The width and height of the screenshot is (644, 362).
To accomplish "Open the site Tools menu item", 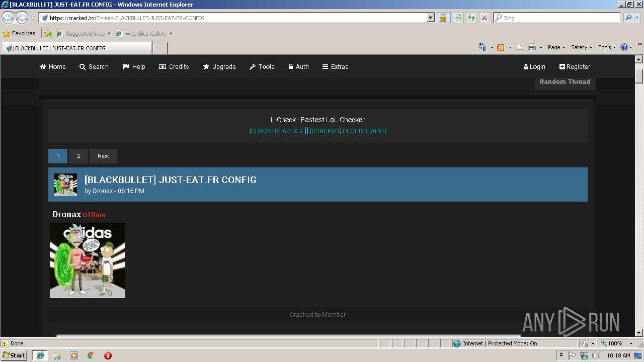I will click(x=262, y=66).
